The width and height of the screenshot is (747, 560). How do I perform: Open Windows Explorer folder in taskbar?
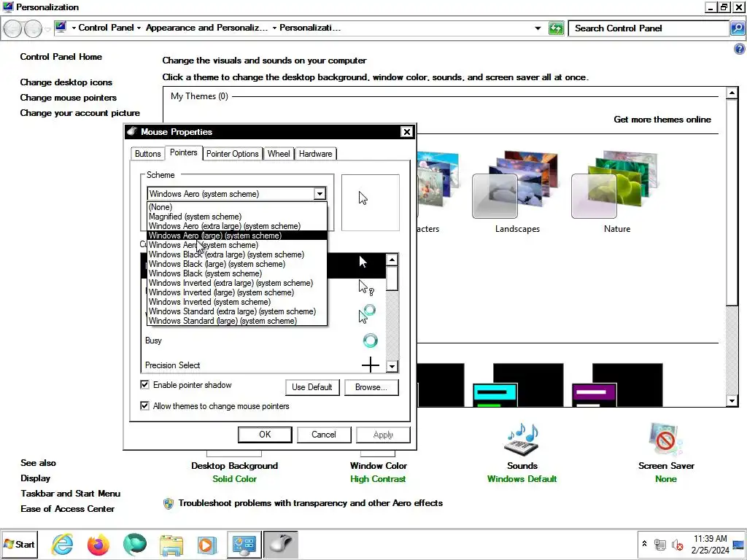point(171,544)
